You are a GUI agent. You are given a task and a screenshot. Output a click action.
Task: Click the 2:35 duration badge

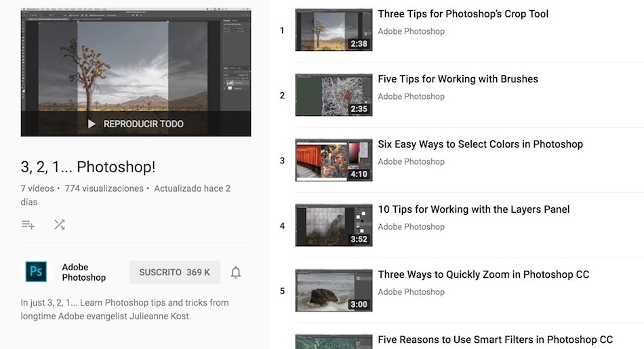click(x=359, y=109)
